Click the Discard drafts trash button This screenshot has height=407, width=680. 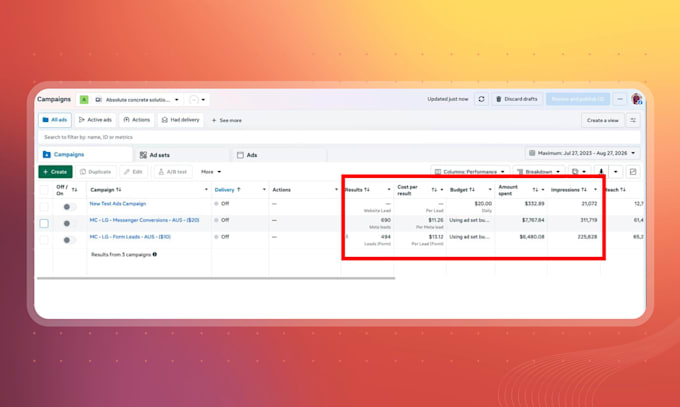point(517,99)
